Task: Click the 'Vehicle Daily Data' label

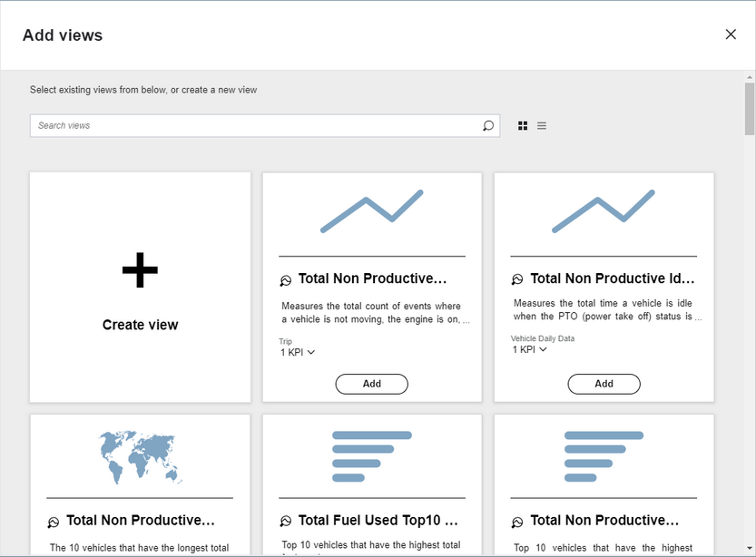Action: click(x=543, y=338)
